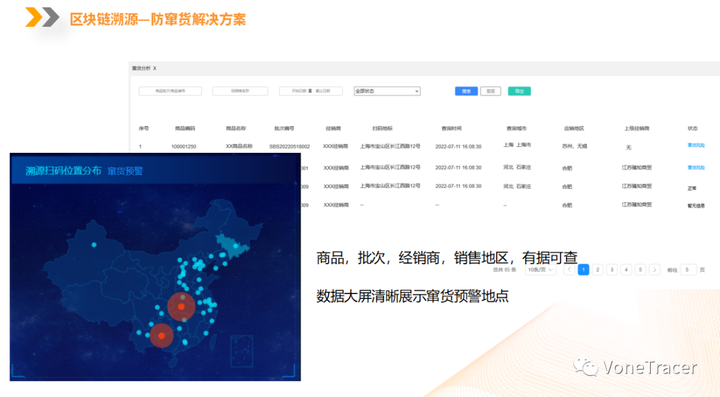Click the jump-to-page number input
720x397 pixels.
pyautogui.click(x=687, y=269)
